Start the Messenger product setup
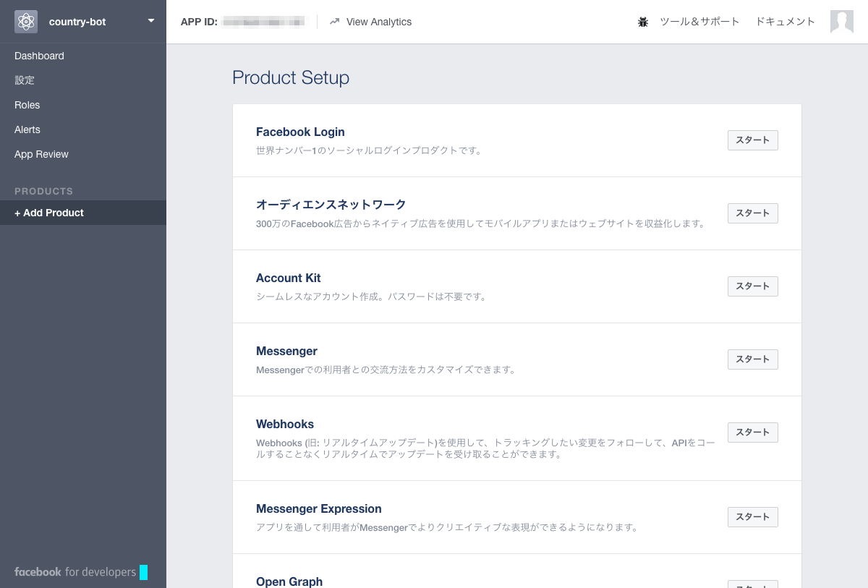The width and height of the screenshot is (868, 588). (752, 359)
